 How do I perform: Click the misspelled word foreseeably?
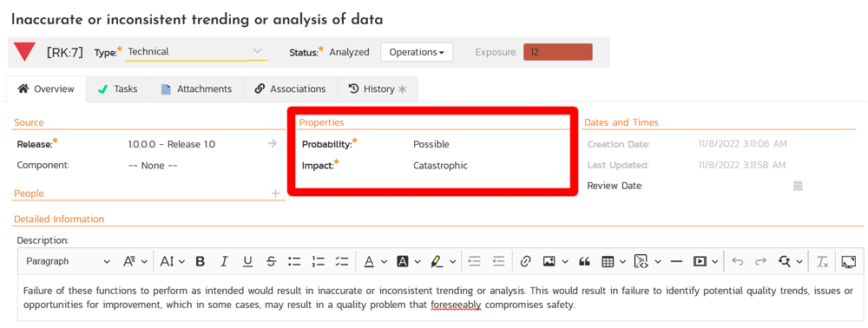457,305
